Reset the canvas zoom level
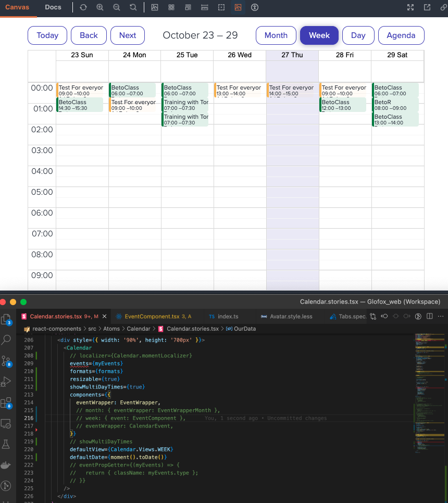The height and width of the screenshot is (503, 448). click(132, 7)
